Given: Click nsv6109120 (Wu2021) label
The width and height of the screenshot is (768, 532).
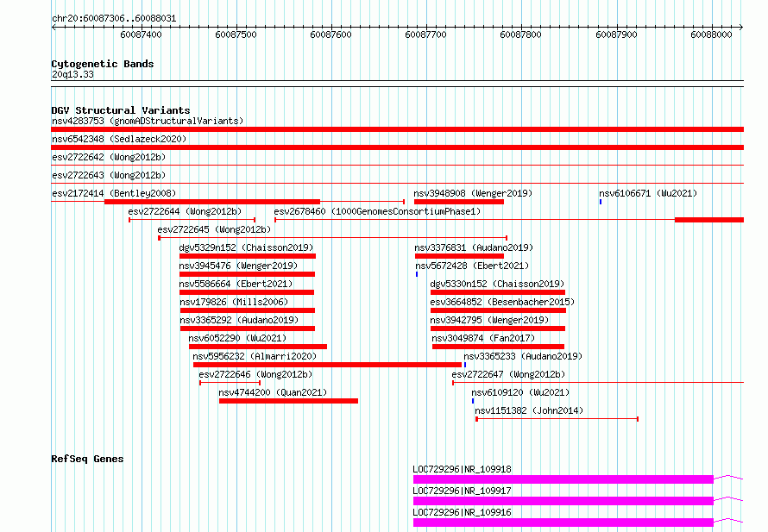Looking at the screenshot, I should click(x=520, y=392).
